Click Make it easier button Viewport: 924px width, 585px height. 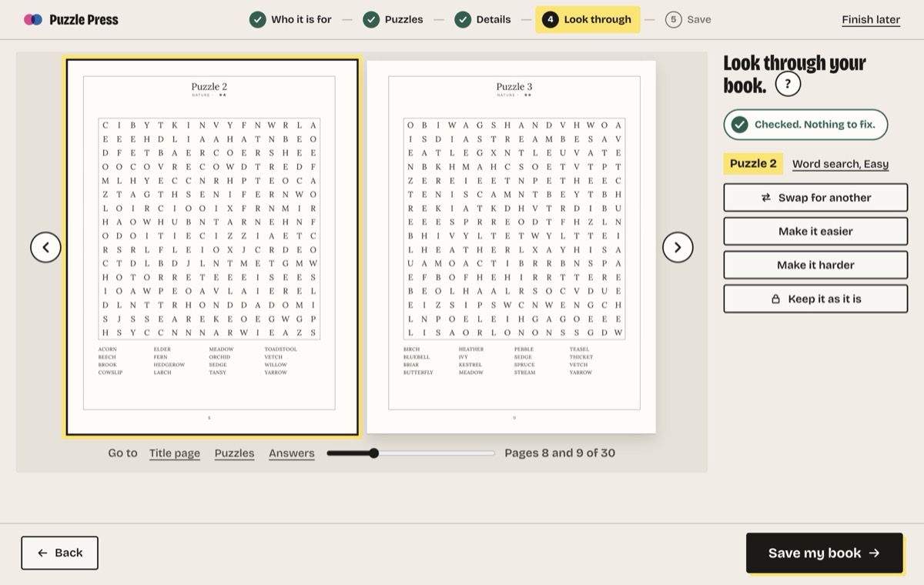click(815, 231)
